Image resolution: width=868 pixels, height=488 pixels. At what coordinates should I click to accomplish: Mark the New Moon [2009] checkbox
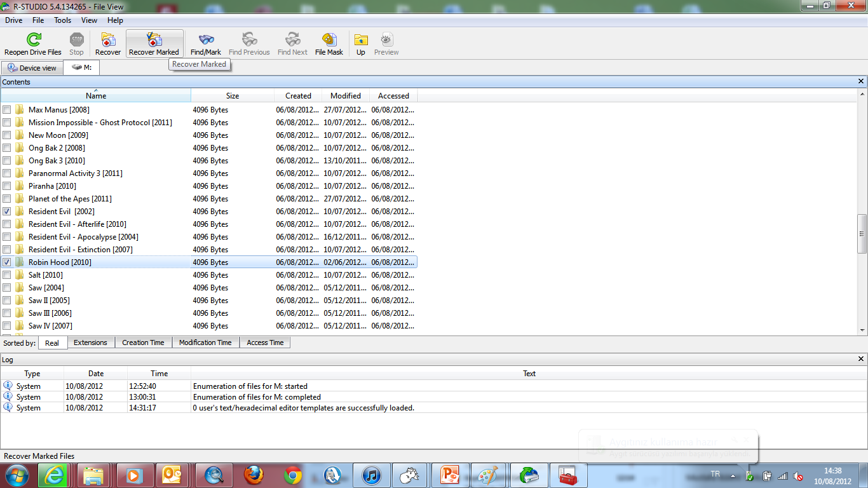click(x=7, y=135)
